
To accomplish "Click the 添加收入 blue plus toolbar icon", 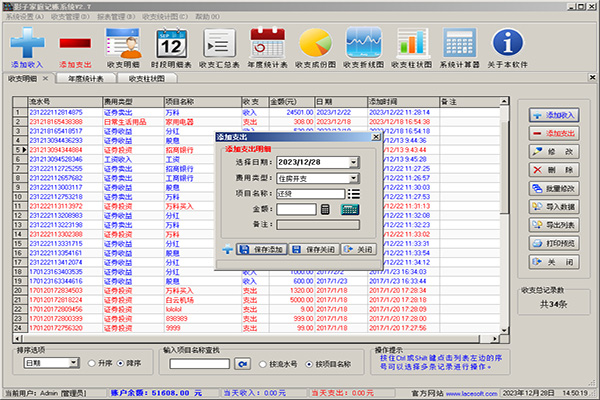I will tap(27, 43).
